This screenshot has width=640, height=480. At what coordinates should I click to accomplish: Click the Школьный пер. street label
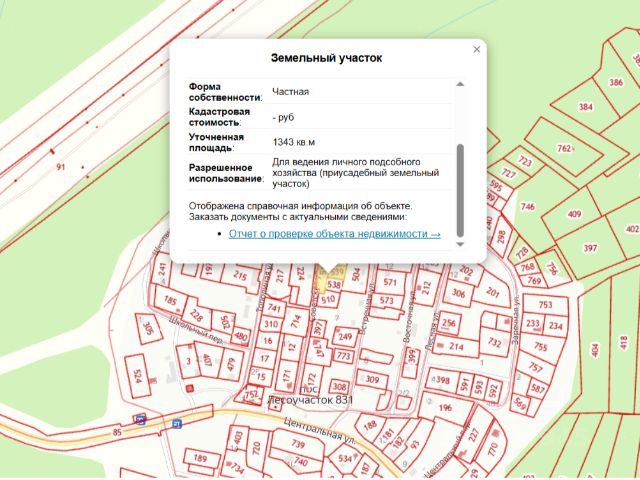(x=196, y=330)
